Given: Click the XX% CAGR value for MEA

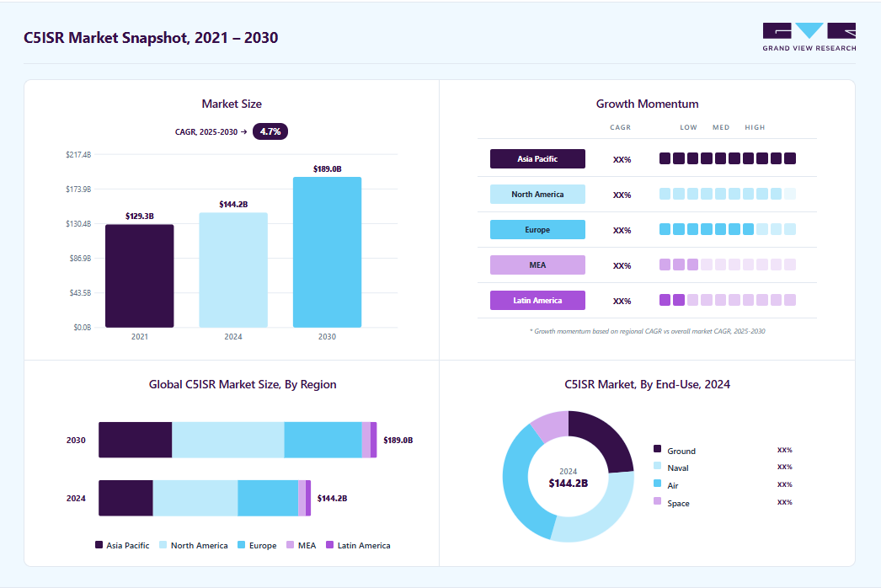Looking at the screenshot, I should [x=622, y=266].
